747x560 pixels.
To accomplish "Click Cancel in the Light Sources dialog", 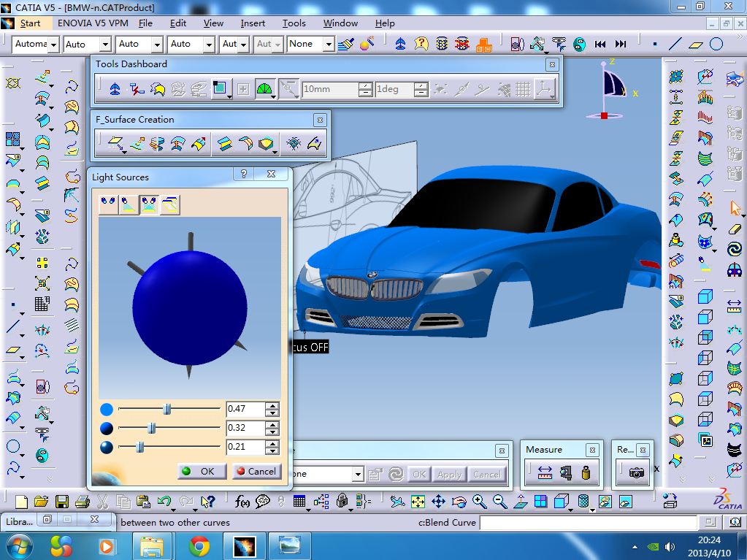I will click(257, 471).
